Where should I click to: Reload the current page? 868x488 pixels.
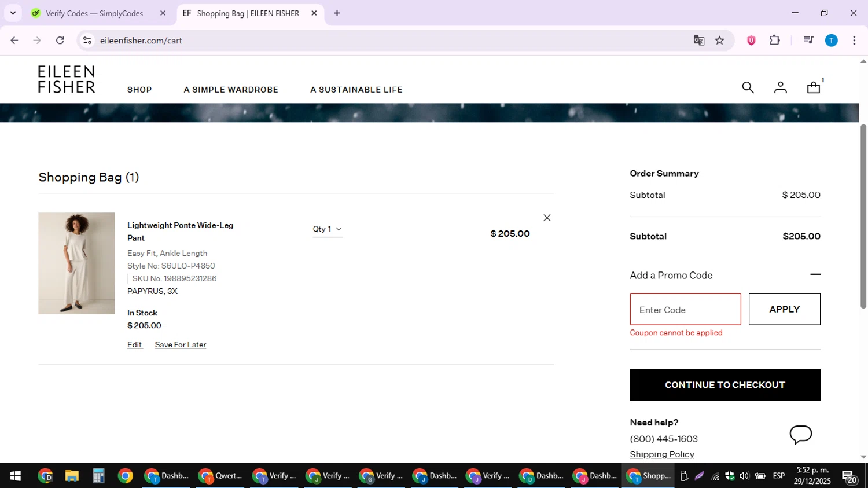60,41
